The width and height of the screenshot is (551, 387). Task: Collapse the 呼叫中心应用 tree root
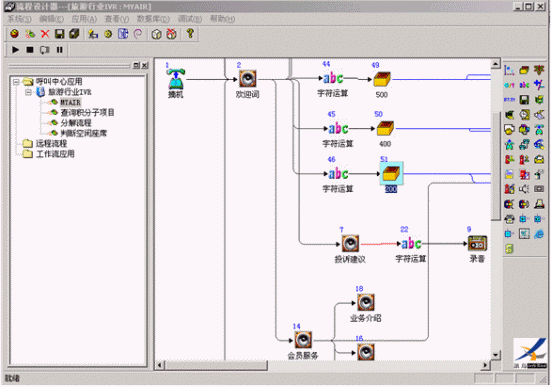coord(16,82)
